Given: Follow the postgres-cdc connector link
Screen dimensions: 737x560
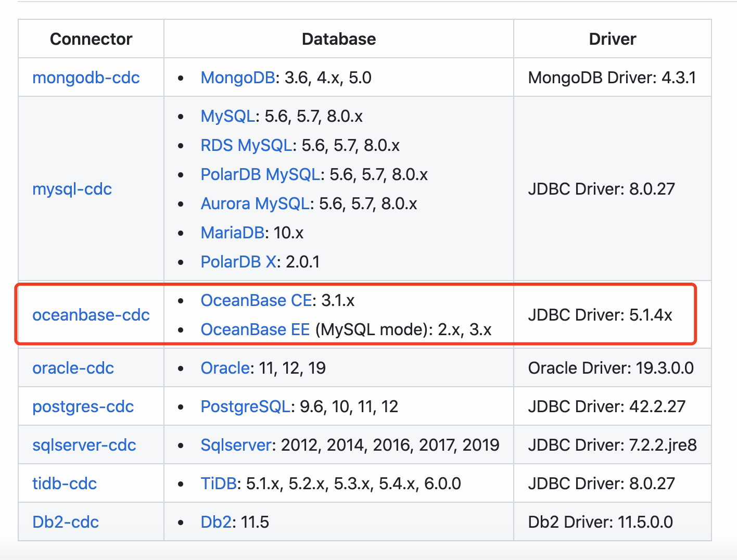Looking at the screenshot, I should tap(83, 406).
